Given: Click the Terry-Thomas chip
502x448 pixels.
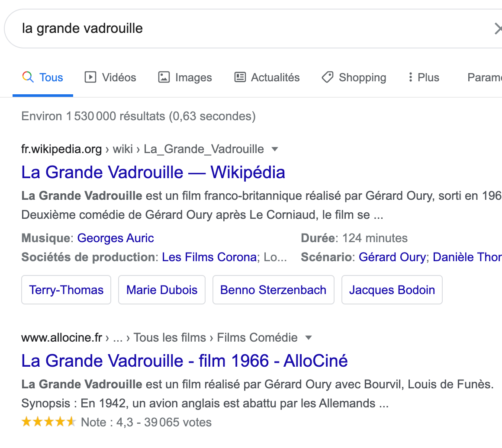Looking at the screenshot, I should [x=66, y=290].
